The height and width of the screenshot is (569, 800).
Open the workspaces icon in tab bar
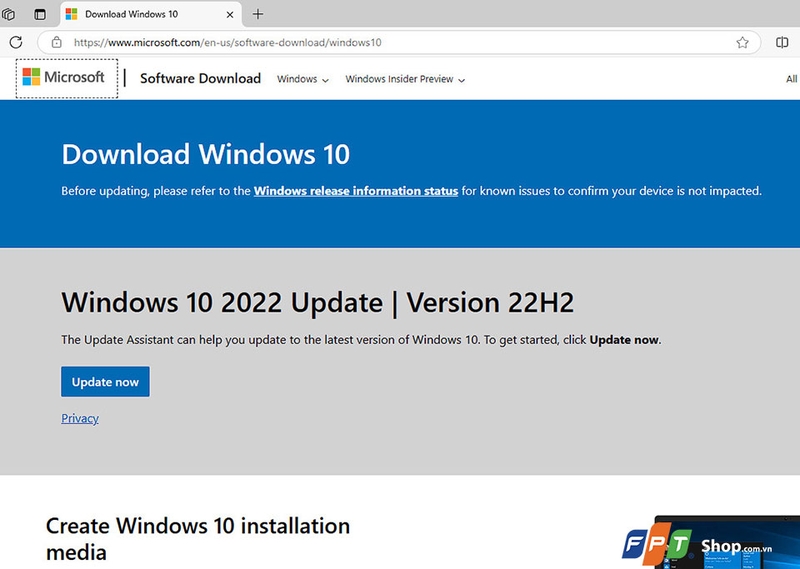click(9, 14)
